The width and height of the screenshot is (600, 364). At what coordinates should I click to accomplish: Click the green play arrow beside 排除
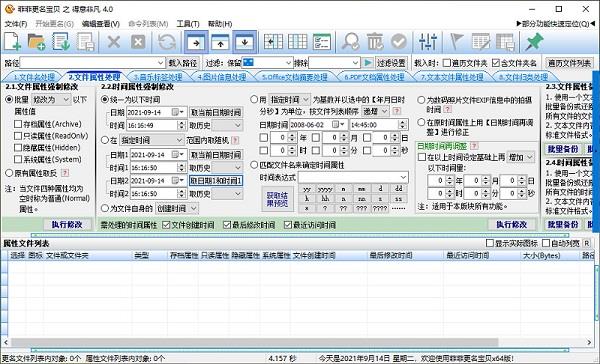(x=368, y=63)
